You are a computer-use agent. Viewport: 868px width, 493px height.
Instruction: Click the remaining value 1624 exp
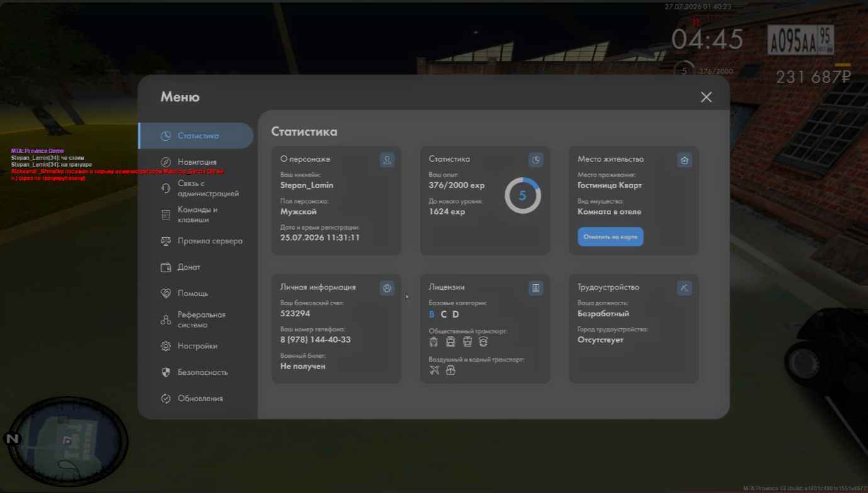click(x=447, y=212)
